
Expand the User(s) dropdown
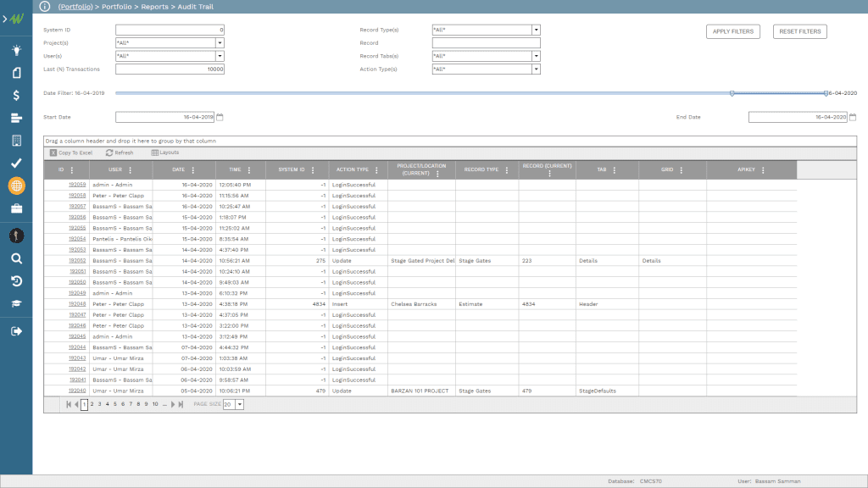pyautogui.click(x=220, y=56)
